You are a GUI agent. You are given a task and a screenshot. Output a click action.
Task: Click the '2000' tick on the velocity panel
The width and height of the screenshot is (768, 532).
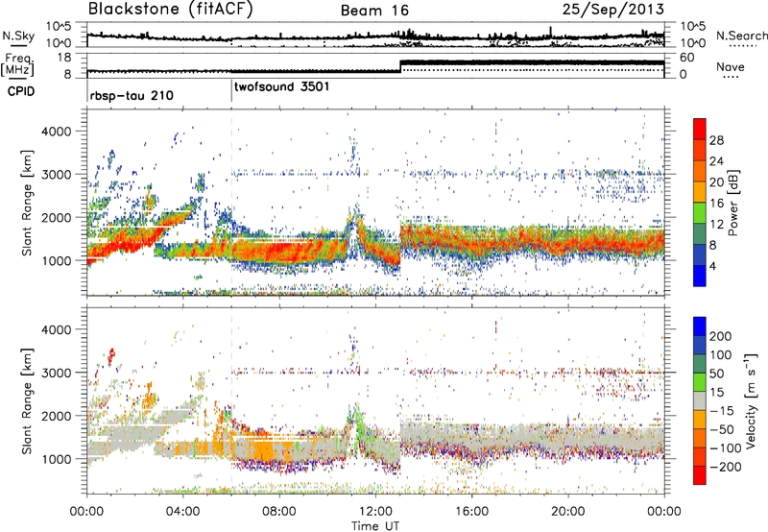[56, 416]
